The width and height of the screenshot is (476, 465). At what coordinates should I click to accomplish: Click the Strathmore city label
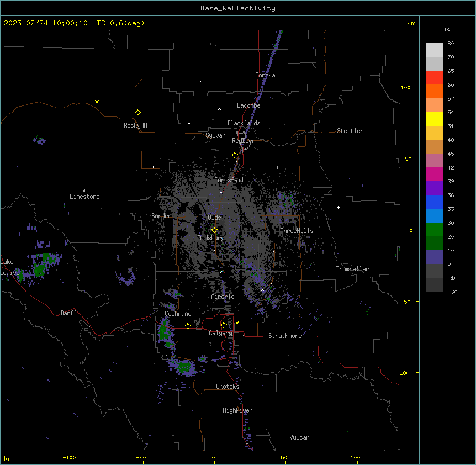point(285,336)
